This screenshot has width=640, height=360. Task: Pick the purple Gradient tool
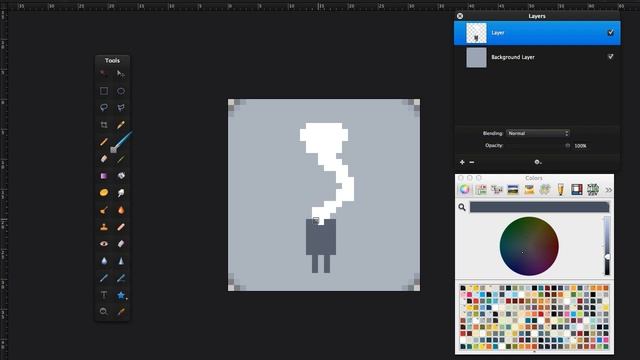[104, 176]
